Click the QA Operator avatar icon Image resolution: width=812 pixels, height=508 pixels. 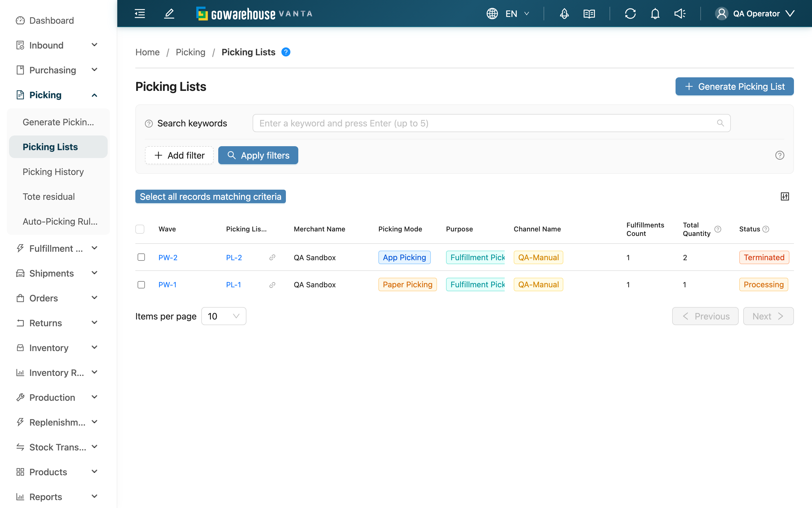[721, 14]
